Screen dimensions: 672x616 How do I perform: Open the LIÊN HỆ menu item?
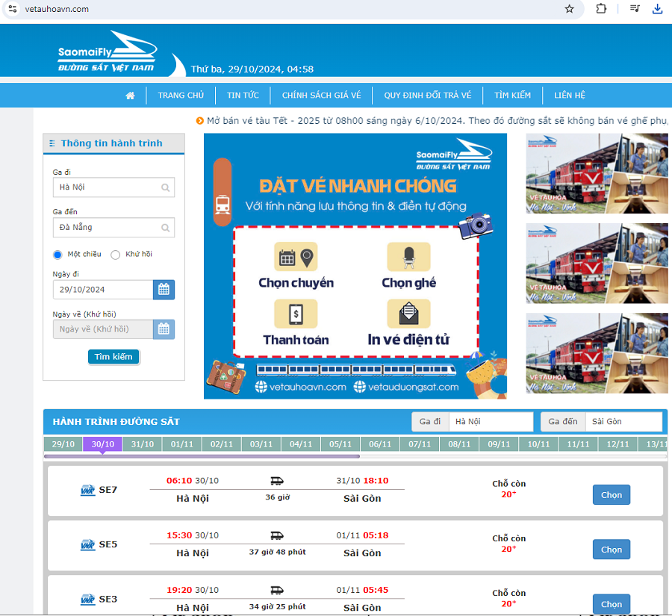click(570, 95)
